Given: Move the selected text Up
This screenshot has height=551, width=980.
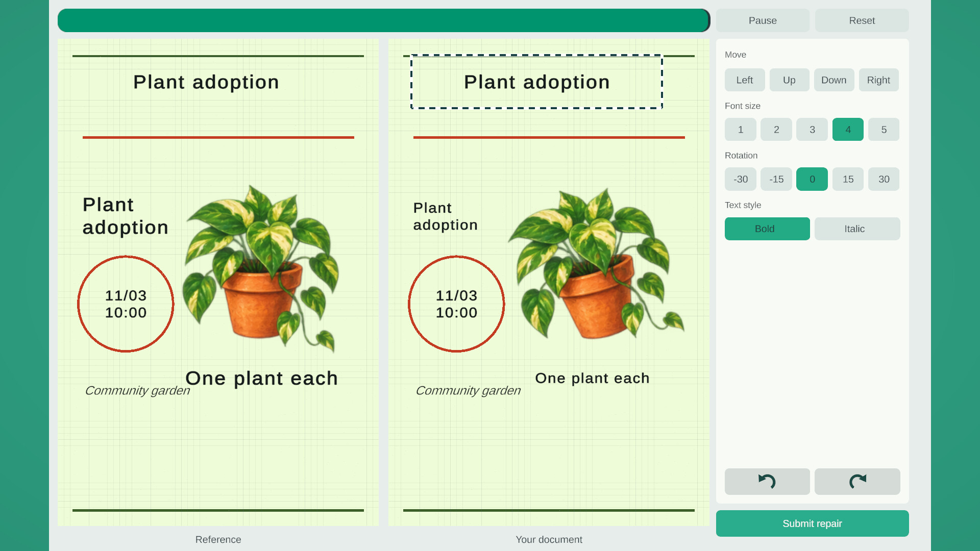Looking at the screenshot, I should 789,80.
